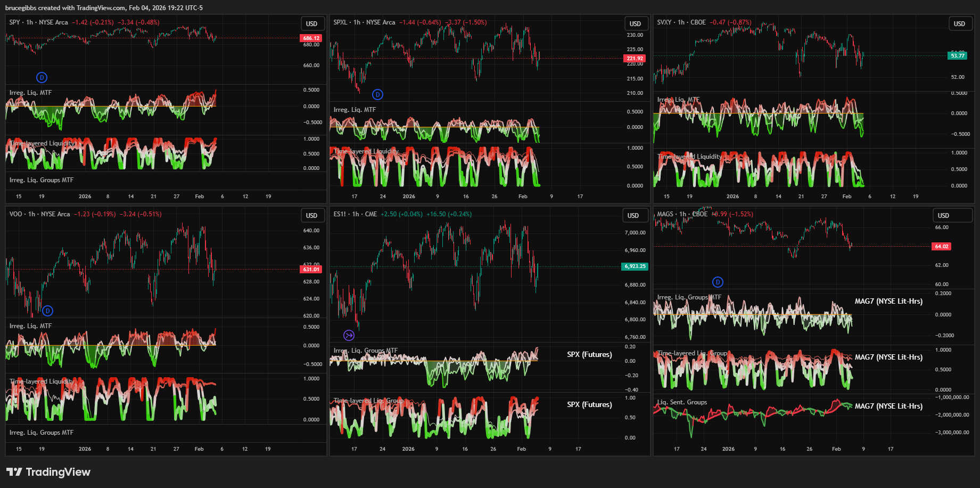The image size is (980, 488).
Task: Click the SVXY 53.77 price label
Action: pos(957,56)
